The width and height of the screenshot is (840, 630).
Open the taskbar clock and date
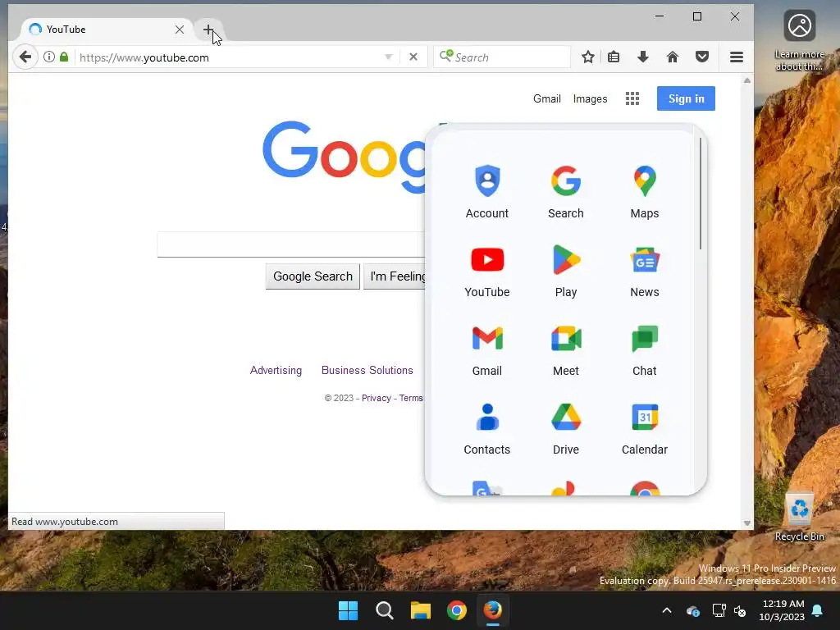(x=782, y=610)
